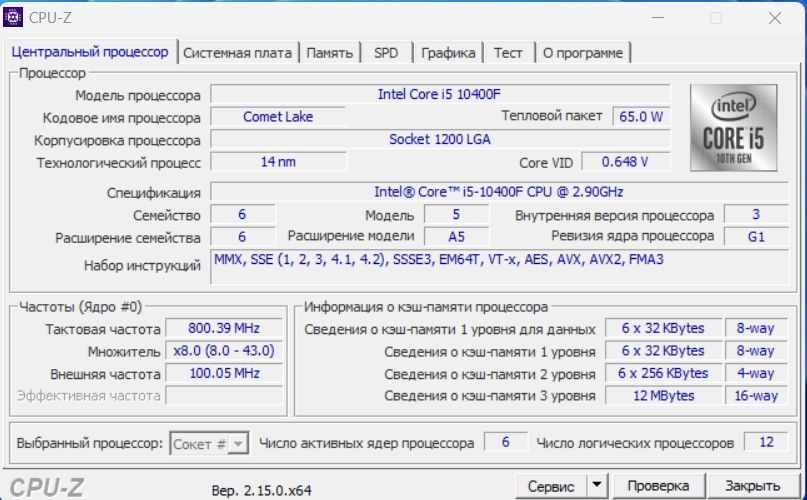The height and width of the screenshot is (500, 807).
Task: Go to the О программе tab
Action: (x=583, y=53)
